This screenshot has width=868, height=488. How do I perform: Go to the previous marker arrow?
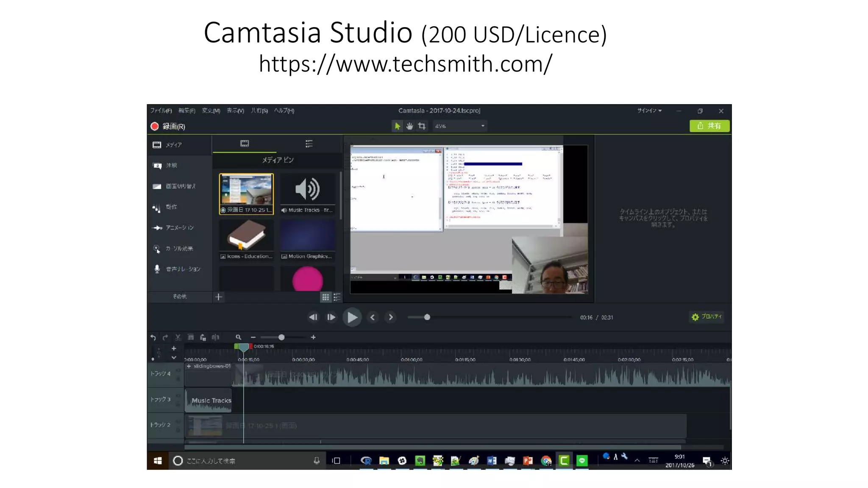pos(373,317)
